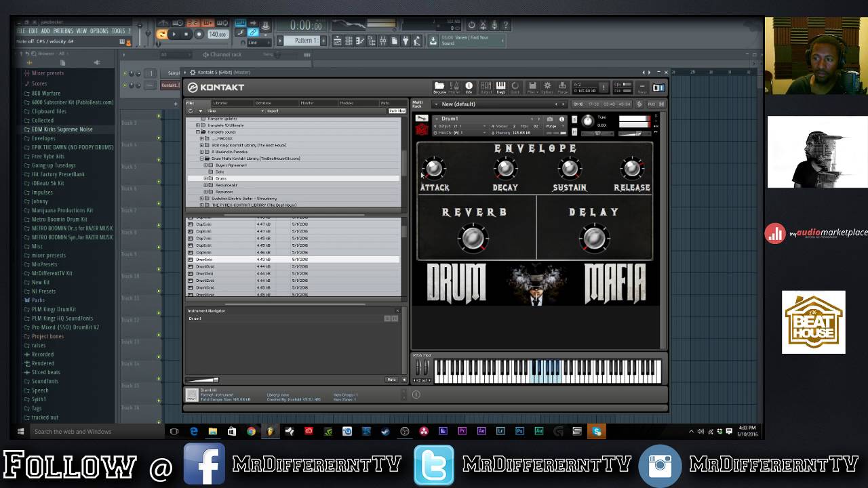Open the Chrome icon in taskbar

point(251,431)
